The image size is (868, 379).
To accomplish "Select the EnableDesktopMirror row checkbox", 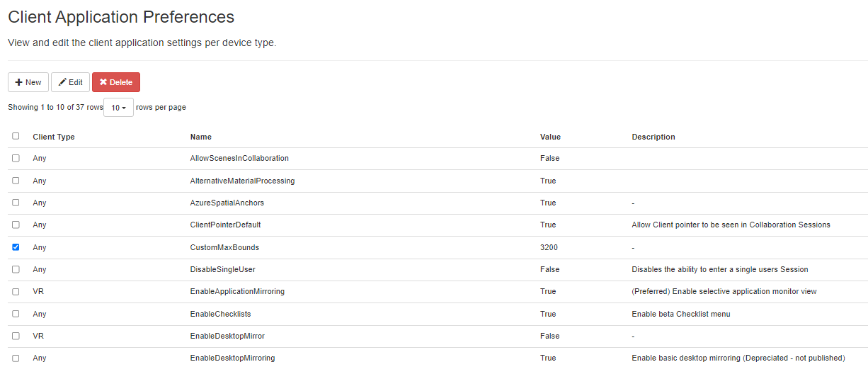I will point(16,336).
